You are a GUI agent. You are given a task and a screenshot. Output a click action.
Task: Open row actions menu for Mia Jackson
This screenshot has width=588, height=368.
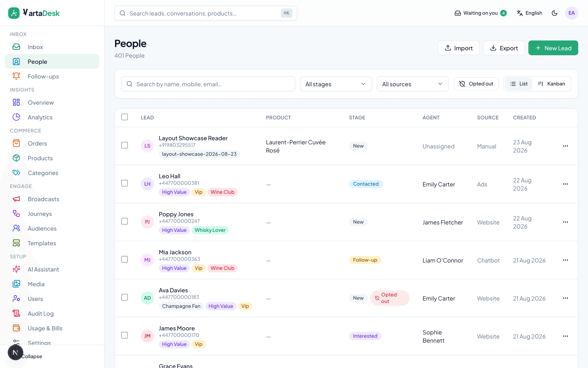coord(565,260)
